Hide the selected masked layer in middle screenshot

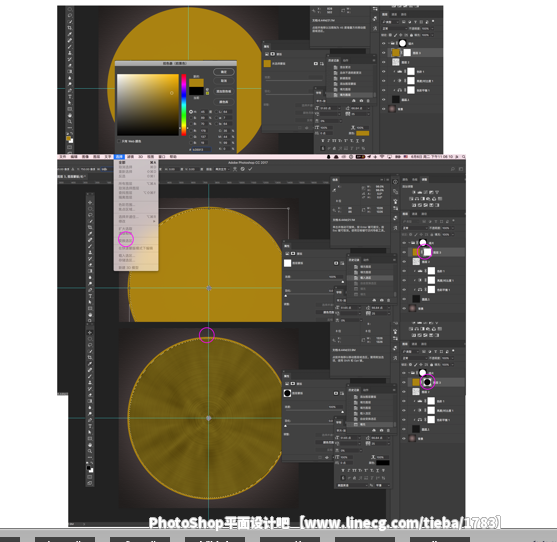[404, 252]
